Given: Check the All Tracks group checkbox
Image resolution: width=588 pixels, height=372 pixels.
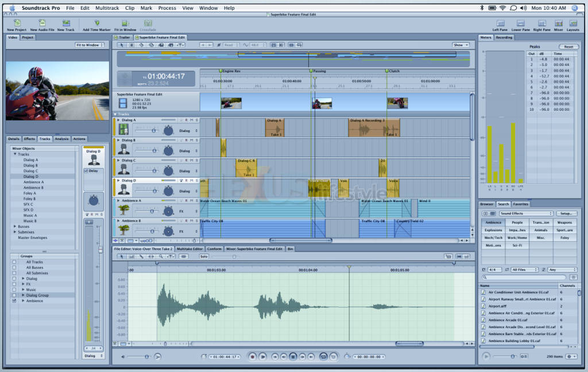Looking at the screenshot, I should click(x=14, y=262).
